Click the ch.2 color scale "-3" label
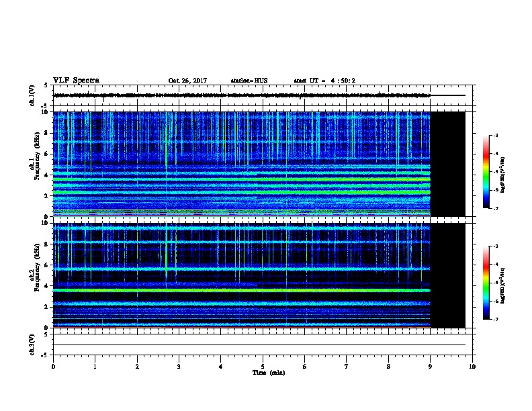This screenshot has width=532, height=411. pyautogui.click(x=495, y=246)
